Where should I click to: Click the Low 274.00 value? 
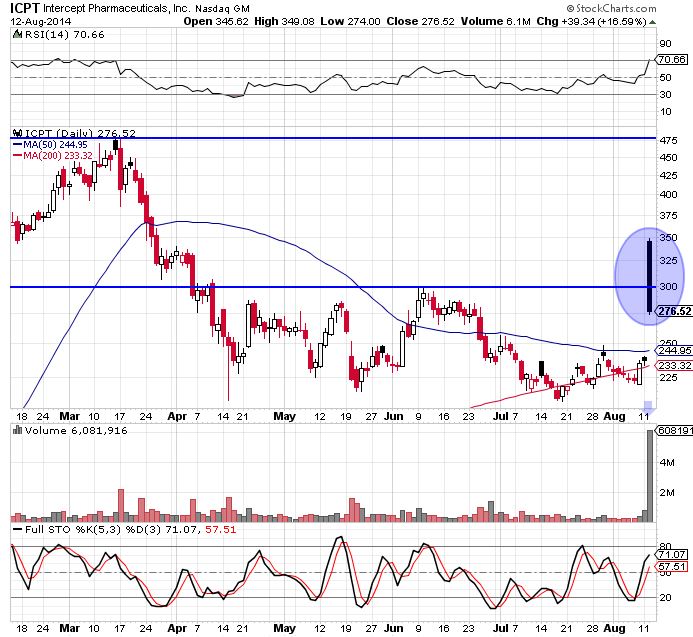350,21
